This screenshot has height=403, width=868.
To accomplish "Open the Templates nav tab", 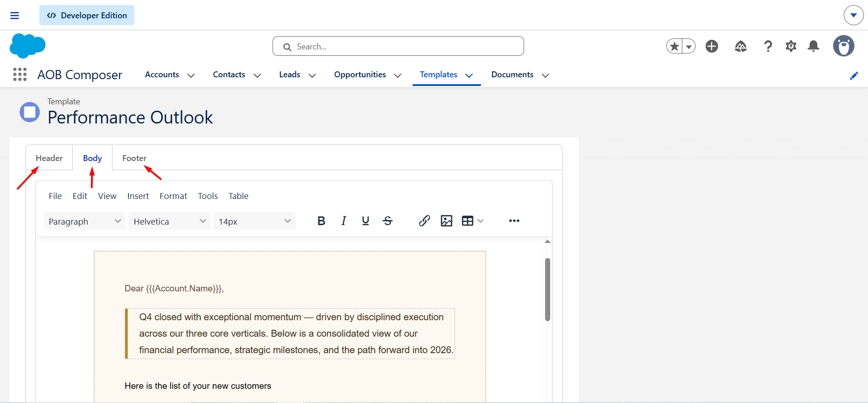I will point(439,75).
